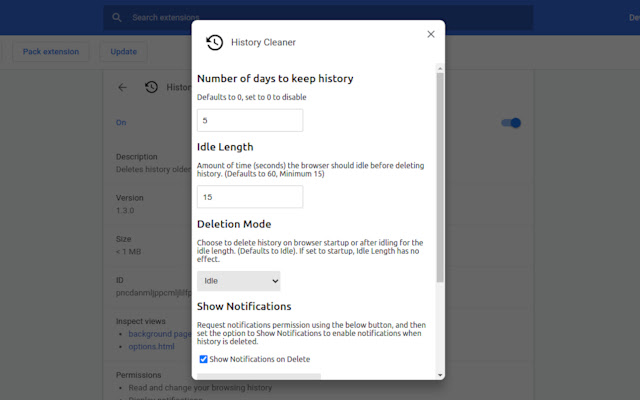
Task: Click the Update button
Action: point(123,52)
